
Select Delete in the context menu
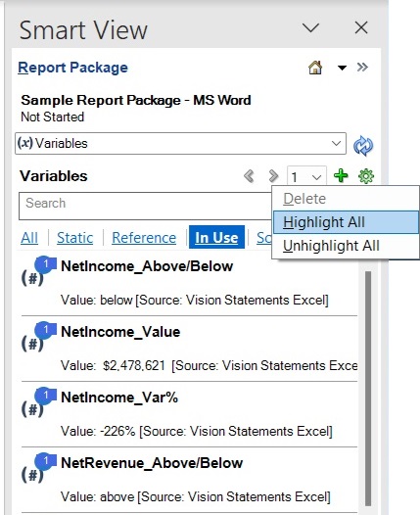[x=346, y=199]
